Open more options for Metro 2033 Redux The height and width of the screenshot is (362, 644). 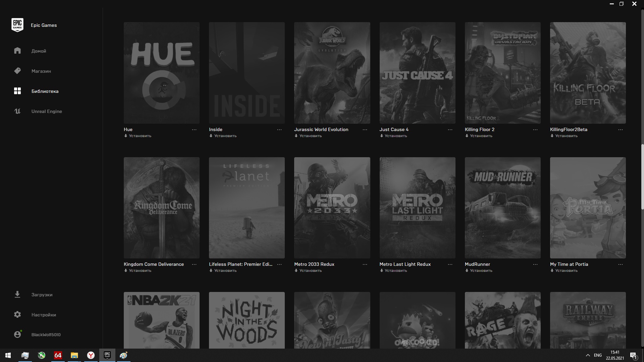365,264
